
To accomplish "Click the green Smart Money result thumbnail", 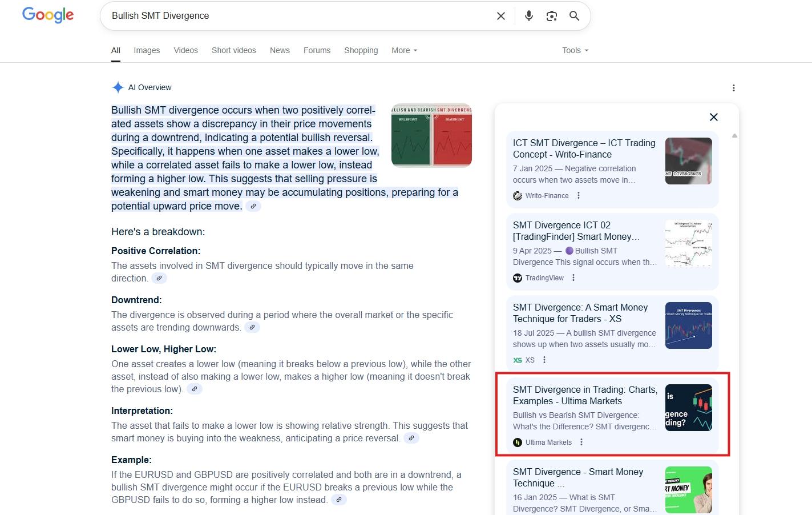I will [x=689, y=490].
